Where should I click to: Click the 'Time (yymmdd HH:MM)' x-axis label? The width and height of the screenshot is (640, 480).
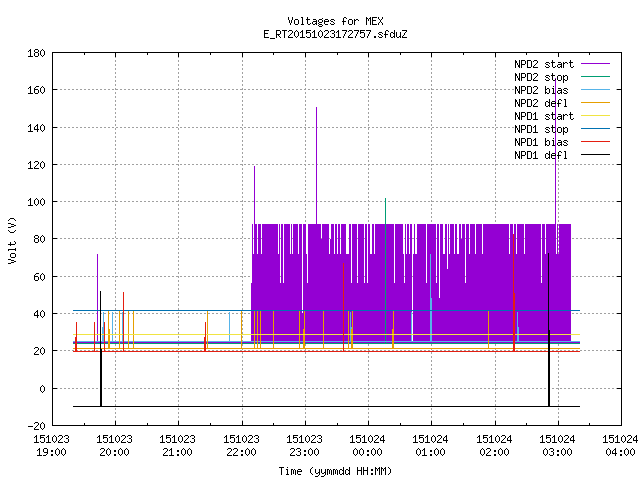(x=335, y=471)
